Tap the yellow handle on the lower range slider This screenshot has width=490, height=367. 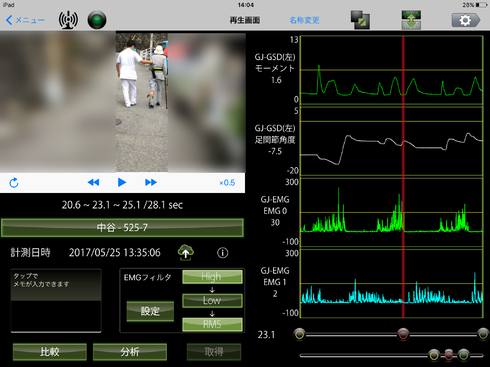click(x=434, y=355)
